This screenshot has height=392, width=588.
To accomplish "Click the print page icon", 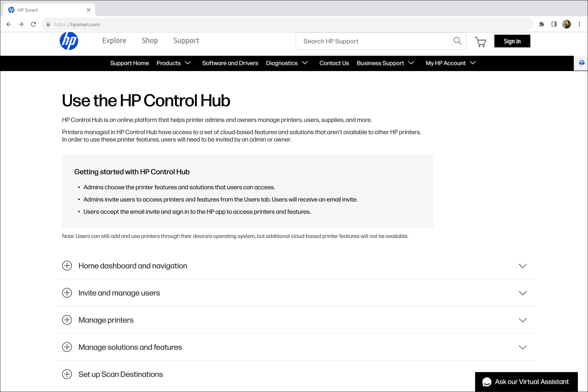I will [581, 63].
